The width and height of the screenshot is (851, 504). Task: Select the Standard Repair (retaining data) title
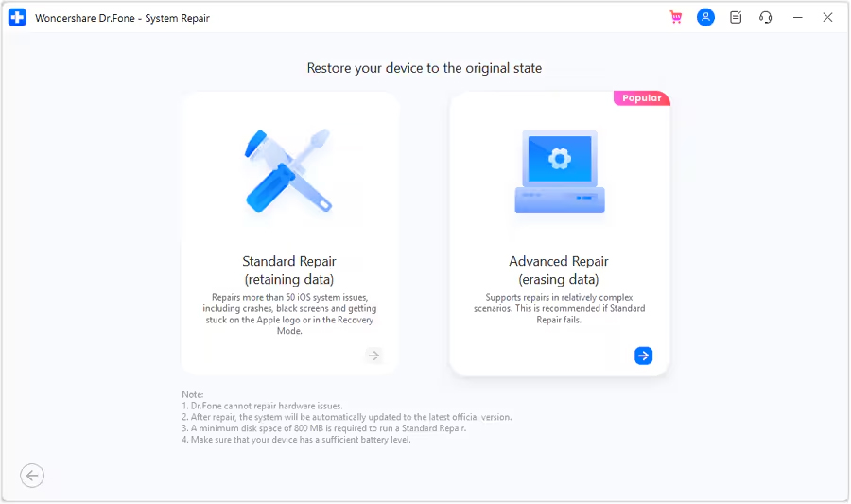pos(289,269)
